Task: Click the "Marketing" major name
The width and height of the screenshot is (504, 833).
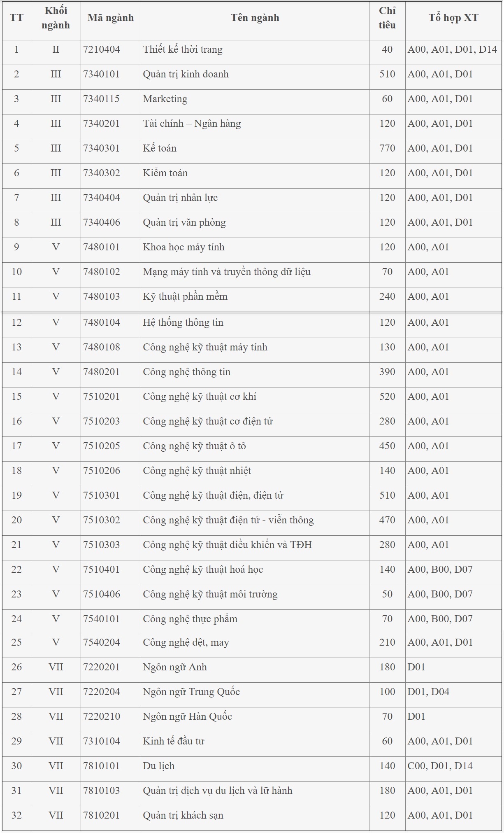Action: tap(165, 99)
